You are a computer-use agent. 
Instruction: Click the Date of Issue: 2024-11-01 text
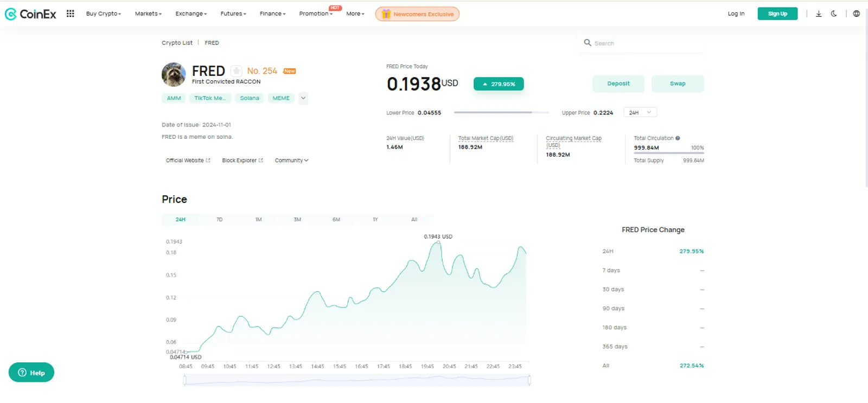(196, 125)
